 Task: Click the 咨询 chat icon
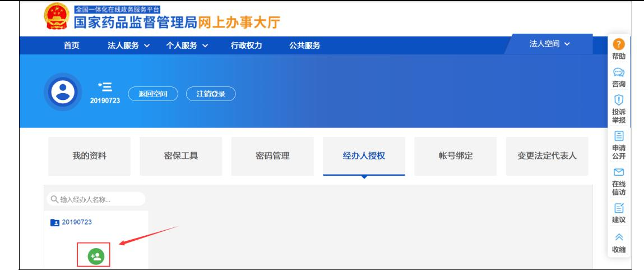pos(619,73)
